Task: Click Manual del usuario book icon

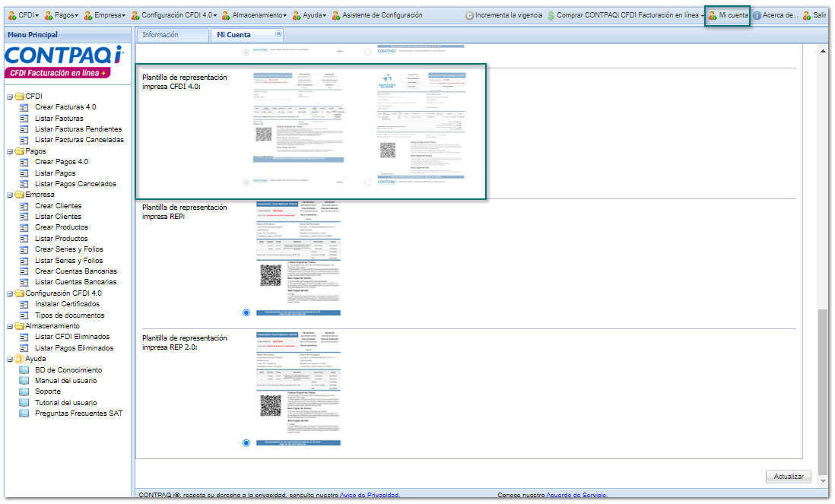Action: [x=24, y=381]
